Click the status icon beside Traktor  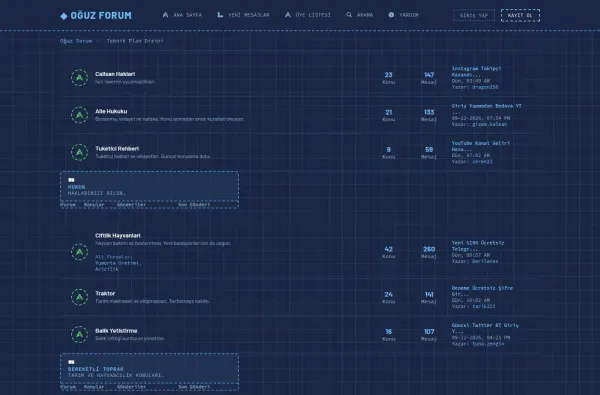click(x=80, y=297)
